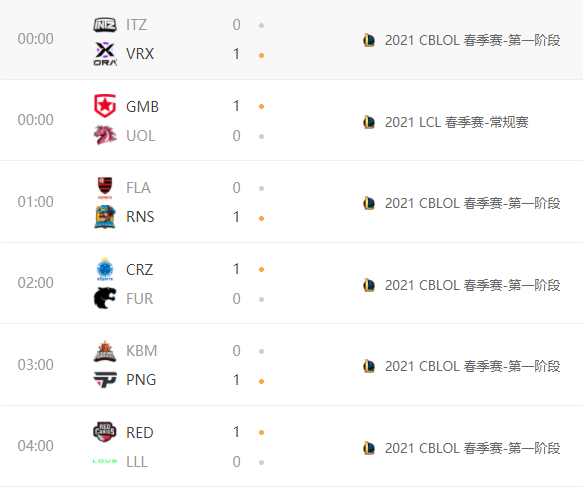583x488 pixels.
Task: Click the INTZ team logo
Action: 105,25
